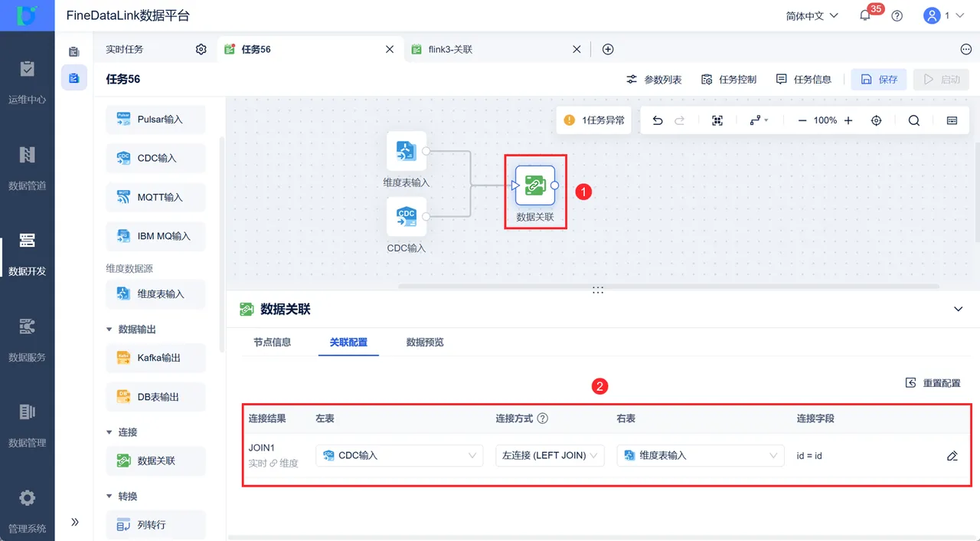Click help icon beside 连接方式

coord(543,418)
